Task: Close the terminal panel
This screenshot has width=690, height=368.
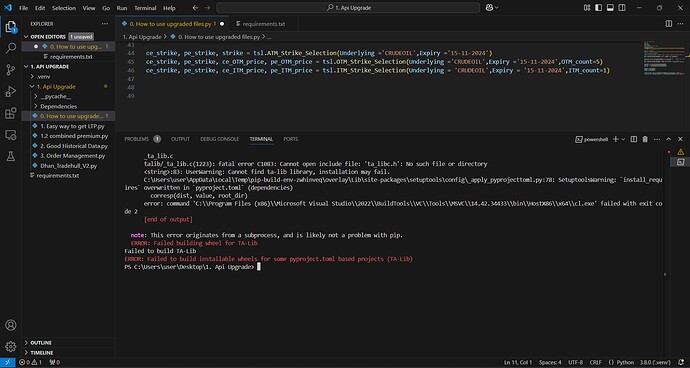Action: coord(680,139)
